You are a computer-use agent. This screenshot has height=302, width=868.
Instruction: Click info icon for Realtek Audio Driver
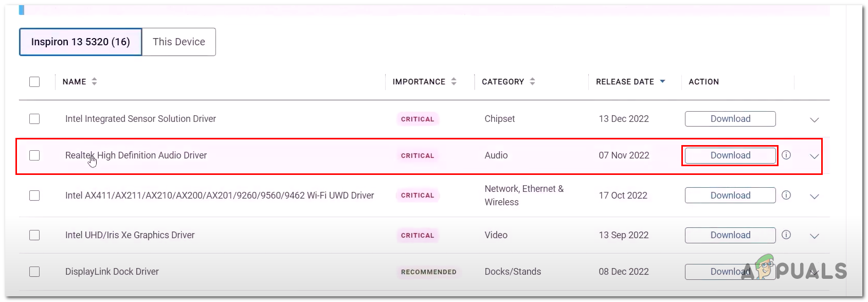[786, 155]
